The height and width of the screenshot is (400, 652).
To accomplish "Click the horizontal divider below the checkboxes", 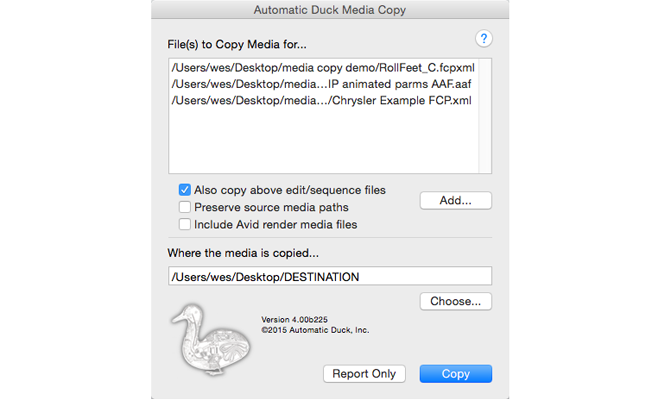I will [x=330, y=238].
